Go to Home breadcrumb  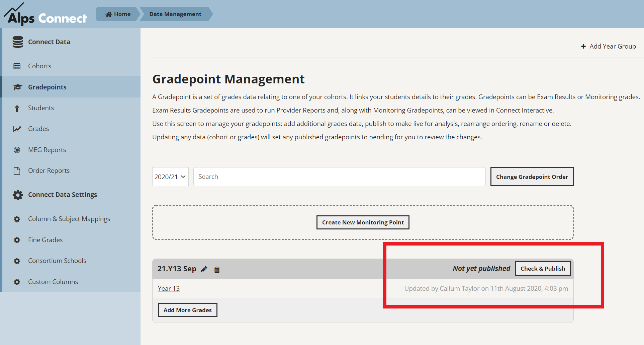pyautogui.click(x=118, y=14)
